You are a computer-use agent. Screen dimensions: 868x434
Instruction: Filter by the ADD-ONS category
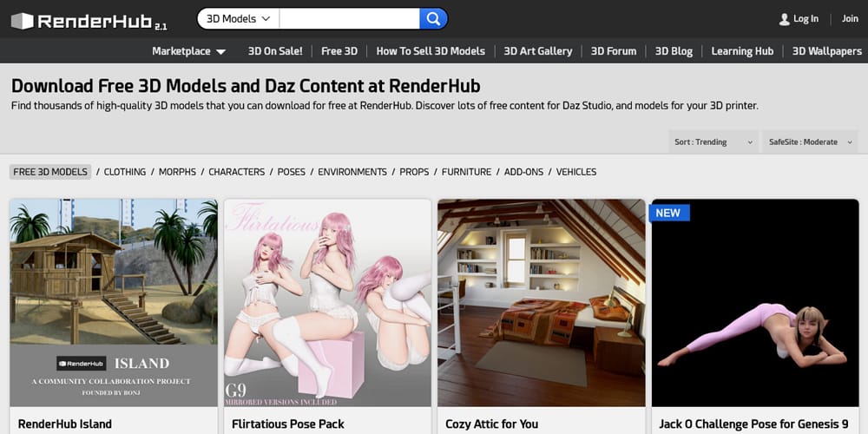523,172
